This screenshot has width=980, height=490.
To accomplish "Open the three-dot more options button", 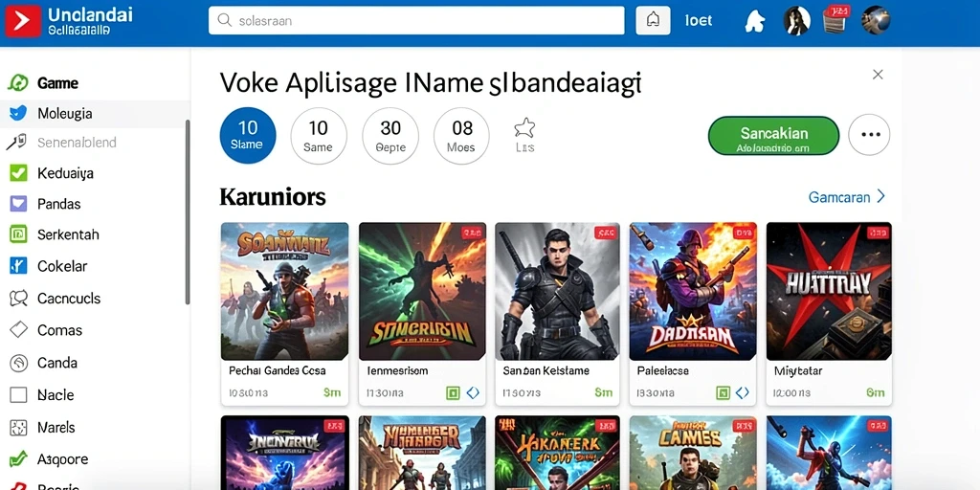I will pyautogui.click(x=869, y=135).
